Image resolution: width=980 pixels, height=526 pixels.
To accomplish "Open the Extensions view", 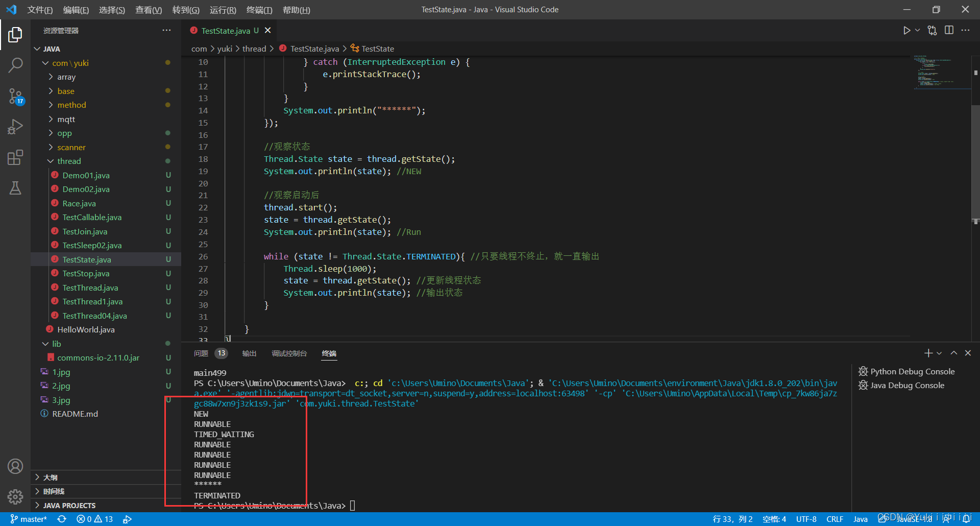I will click(x=15, y=157).
